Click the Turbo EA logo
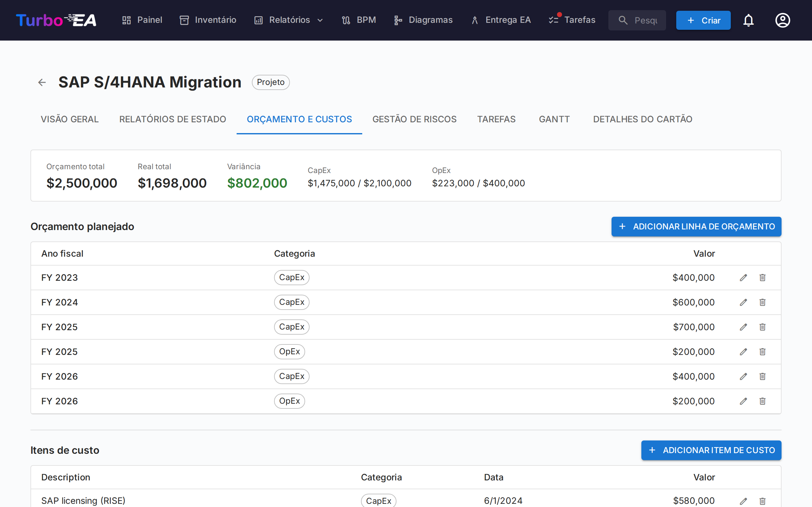Image resolution: width=812 pixels, height=507 pixels. [x=56, y=21]
